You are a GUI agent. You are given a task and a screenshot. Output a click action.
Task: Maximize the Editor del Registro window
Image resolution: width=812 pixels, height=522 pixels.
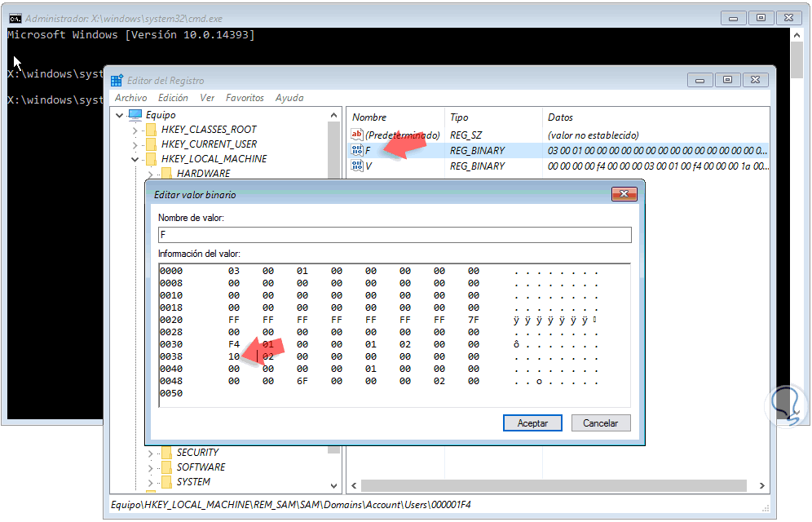click(x=727, y=80)
